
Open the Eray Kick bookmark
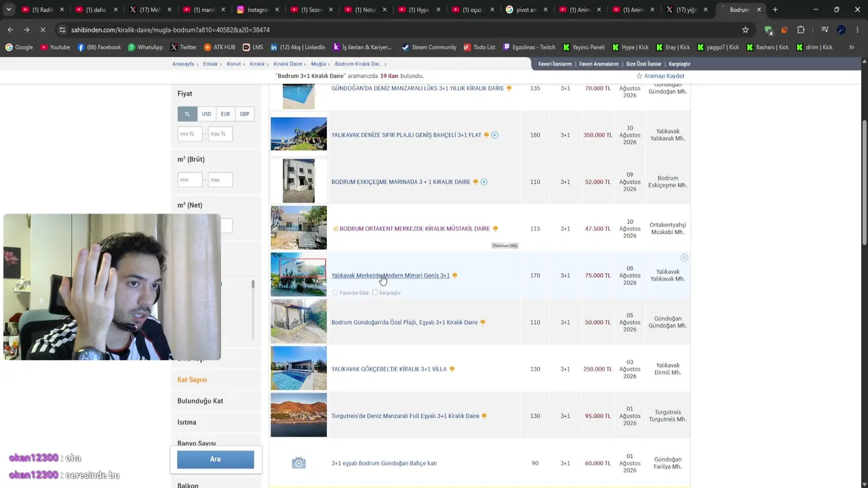[x=673, y=47]
